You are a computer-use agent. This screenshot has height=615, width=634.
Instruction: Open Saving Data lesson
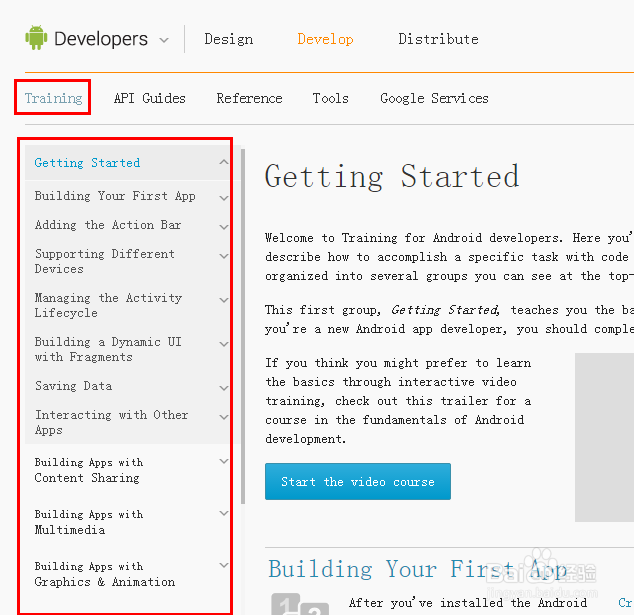(x=73, y=386)
